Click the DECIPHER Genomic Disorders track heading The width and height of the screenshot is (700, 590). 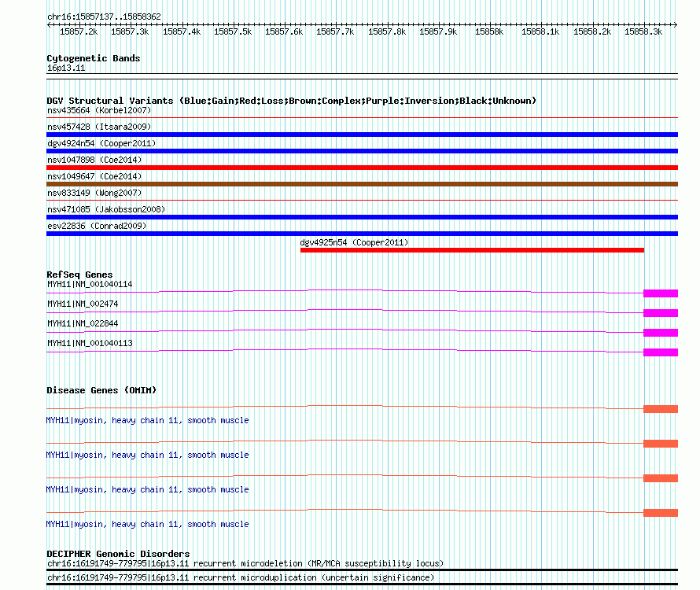click(x=118, y=554)
